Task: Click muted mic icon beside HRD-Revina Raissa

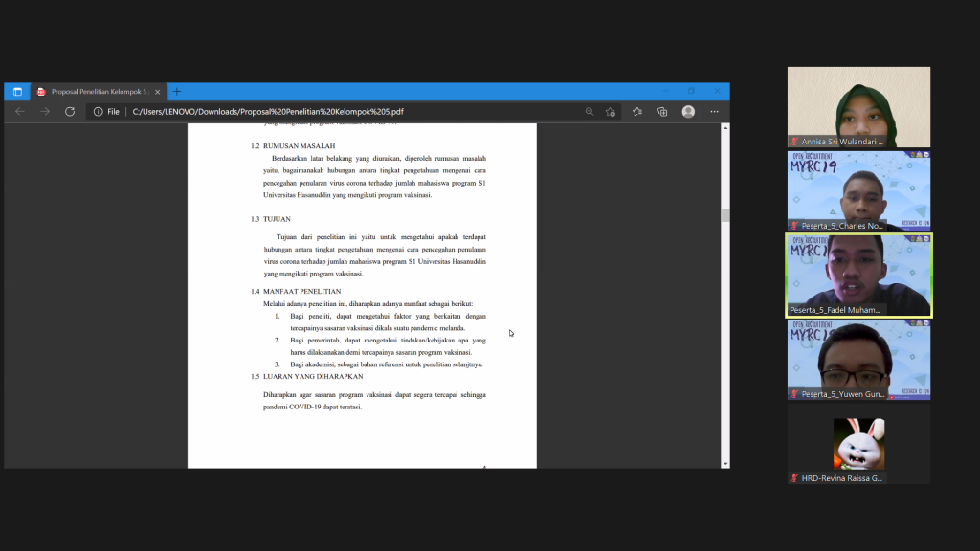Action: click(x=794, y=478)
